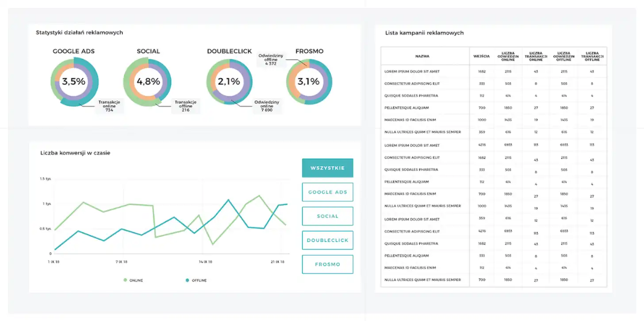Sort by LICZBA TRANSAKCJI ONLINE header

tap(536, 56)
